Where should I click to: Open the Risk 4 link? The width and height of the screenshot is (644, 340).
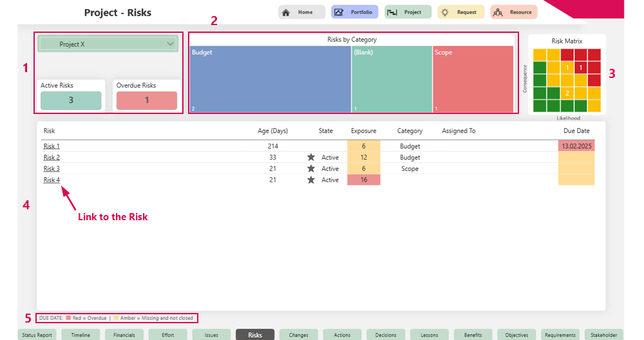pyautogui.click(x=52, y=180)
